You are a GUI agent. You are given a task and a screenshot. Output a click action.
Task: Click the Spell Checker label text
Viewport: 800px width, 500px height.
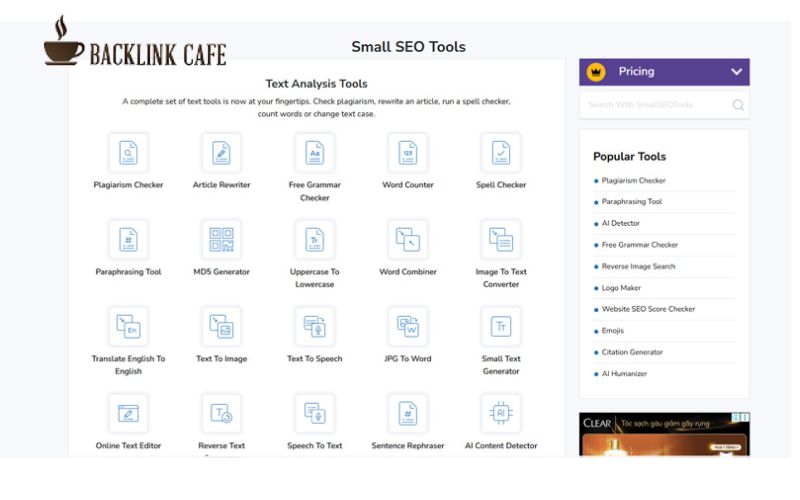(x=501, y=185)
